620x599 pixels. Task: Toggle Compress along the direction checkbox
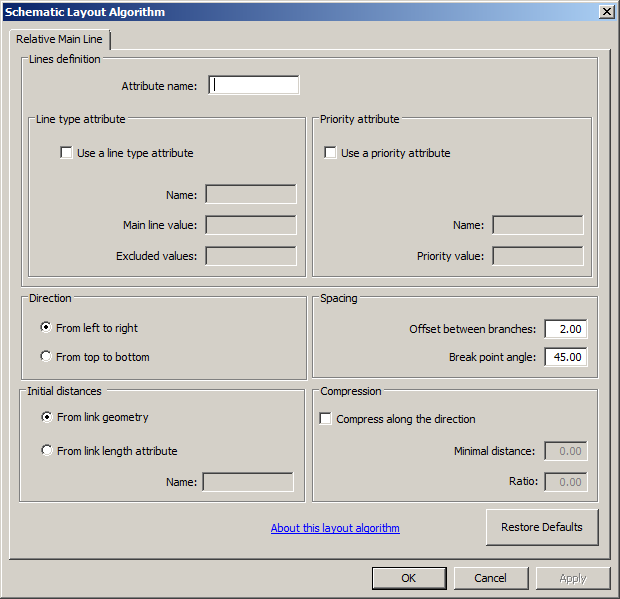tap(325, 419)
